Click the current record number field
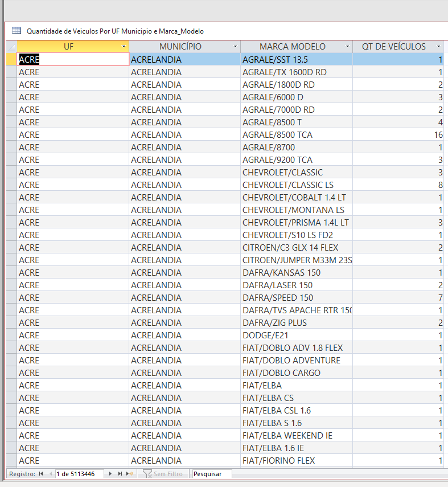Screen dimensions: 448x487 (79, 474)
